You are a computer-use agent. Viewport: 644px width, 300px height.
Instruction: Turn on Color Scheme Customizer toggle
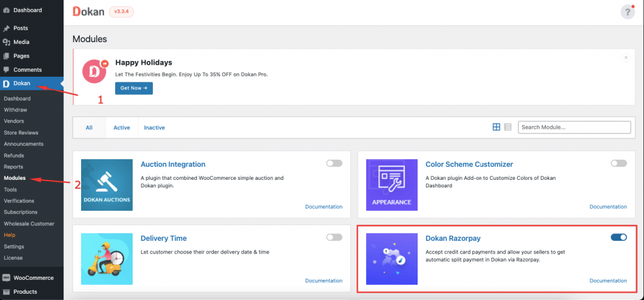[618, 164]
